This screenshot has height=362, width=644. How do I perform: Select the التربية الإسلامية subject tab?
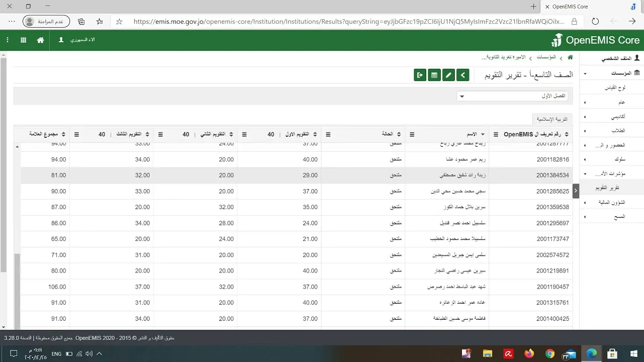(x=552, y=119)
